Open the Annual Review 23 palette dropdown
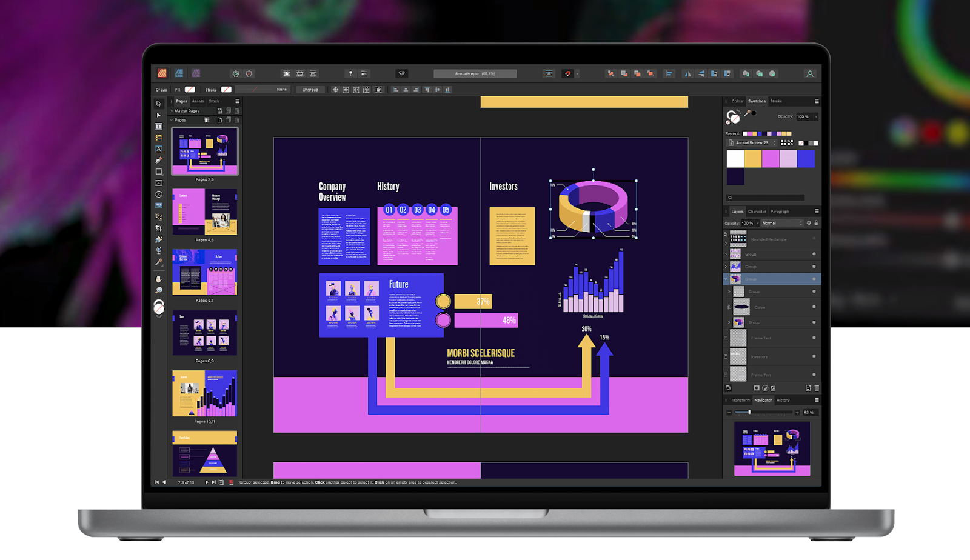The width and height of the screenshot is (970, 560). click(x=752, y=143)
